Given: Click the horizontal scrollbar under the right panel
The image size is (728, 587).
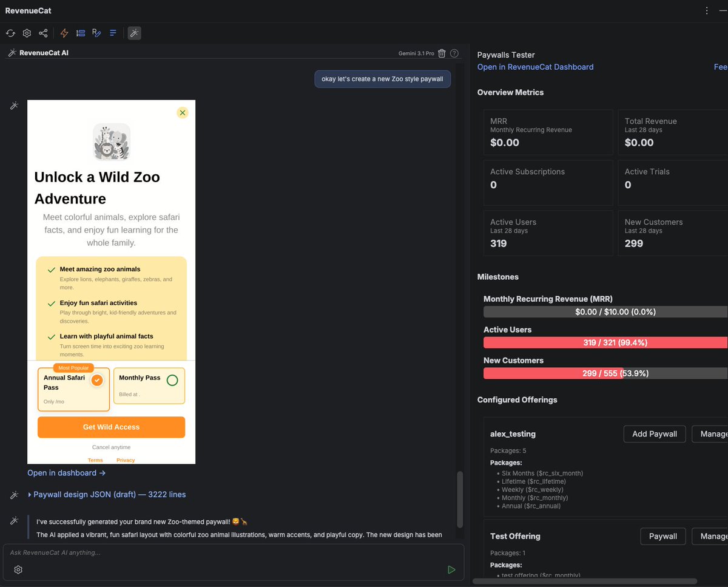Looking at the screenshot, I should [x=585, y=581].
